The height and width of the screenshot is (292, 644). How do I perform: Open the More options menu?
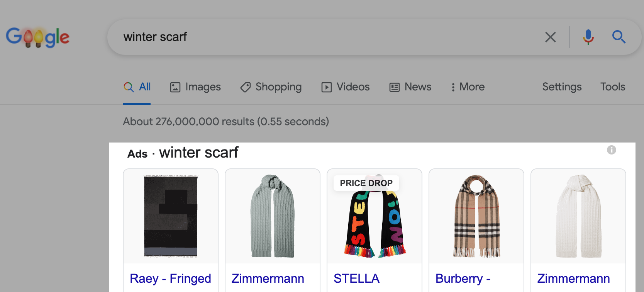(x=468, y=87)
